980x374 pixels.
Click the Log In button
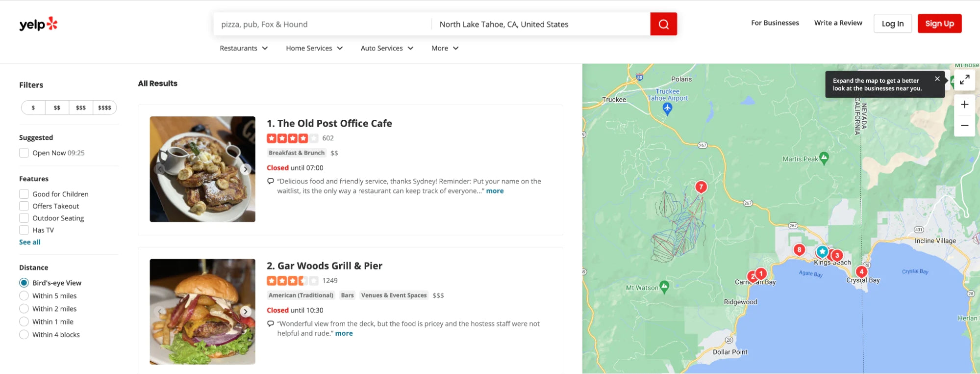click(x=892, y=24)
